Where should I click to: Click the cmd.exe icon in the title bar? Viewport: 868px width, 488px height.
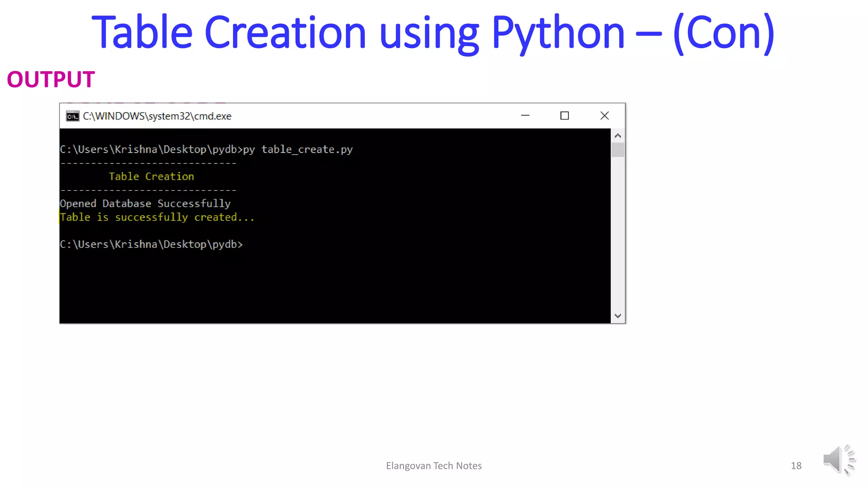tap(72, 116)
